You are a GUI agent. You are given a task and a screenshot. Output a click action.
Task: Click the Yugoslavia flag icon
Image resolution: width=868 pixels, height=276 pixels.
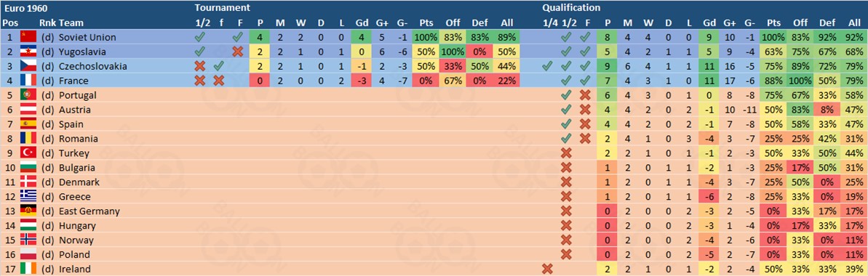coord(28,52)
